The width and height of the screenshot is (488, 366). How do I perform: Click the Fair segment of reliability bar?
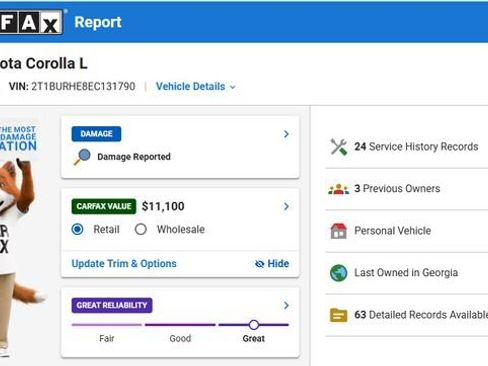pyautogui.click(x=107, y=325)
